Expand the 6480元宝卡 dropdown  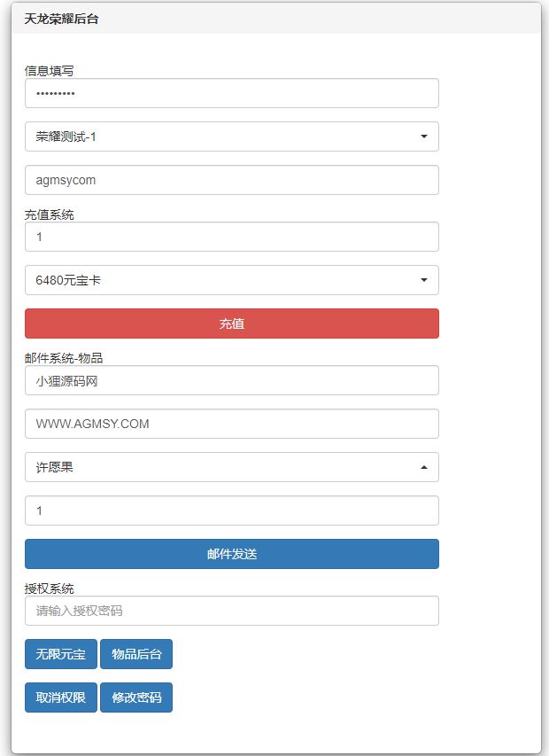point(231,280)
